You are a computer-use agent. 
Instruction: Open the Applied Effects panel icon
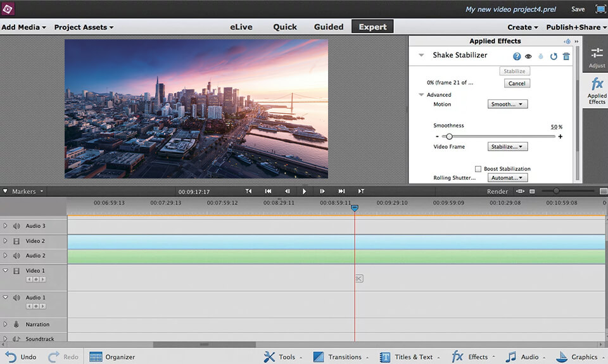pos(597,91)
